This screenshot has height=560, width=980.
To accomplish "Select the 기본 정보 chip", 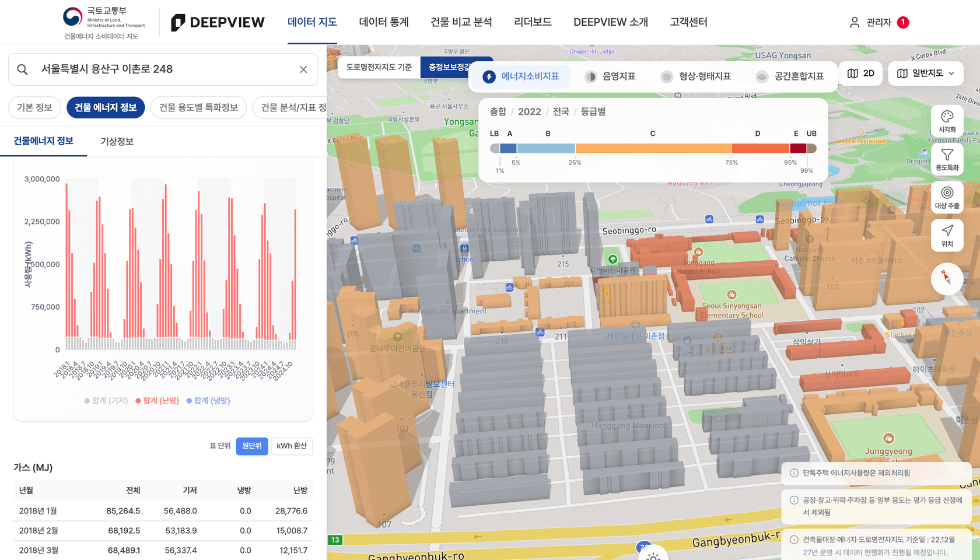I will (34, 107).
